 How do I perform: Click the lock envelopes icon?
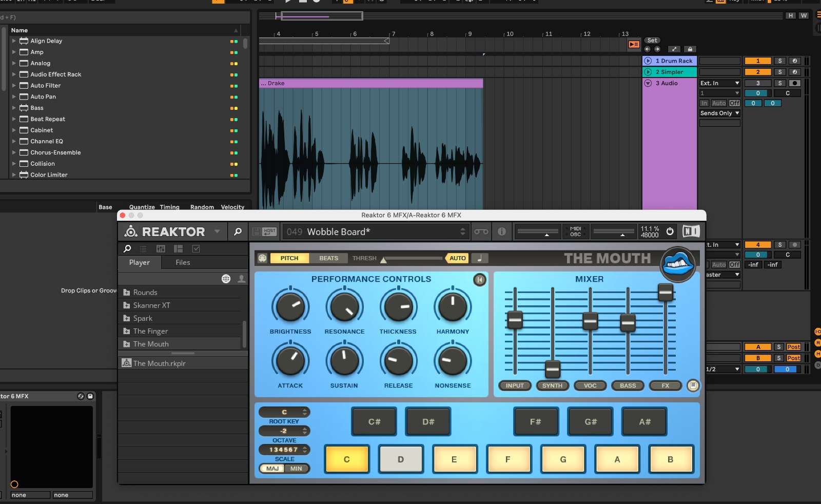(x=690, y=49)
